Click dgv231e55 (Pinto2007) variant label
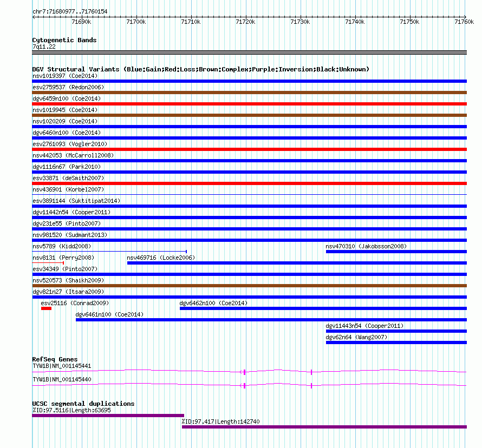 pyautogui.click(x=67, y=223)
